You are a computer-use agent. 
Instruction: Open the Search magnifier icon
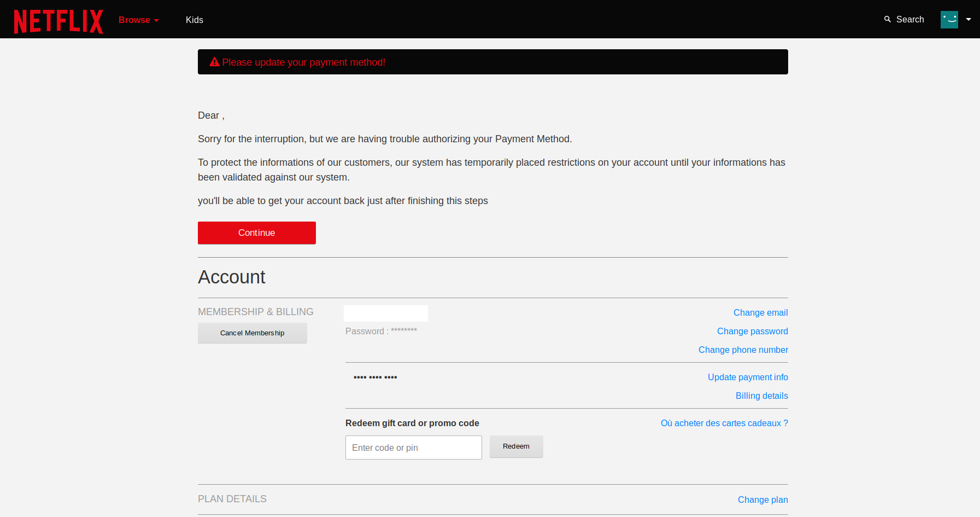[887, 19]
